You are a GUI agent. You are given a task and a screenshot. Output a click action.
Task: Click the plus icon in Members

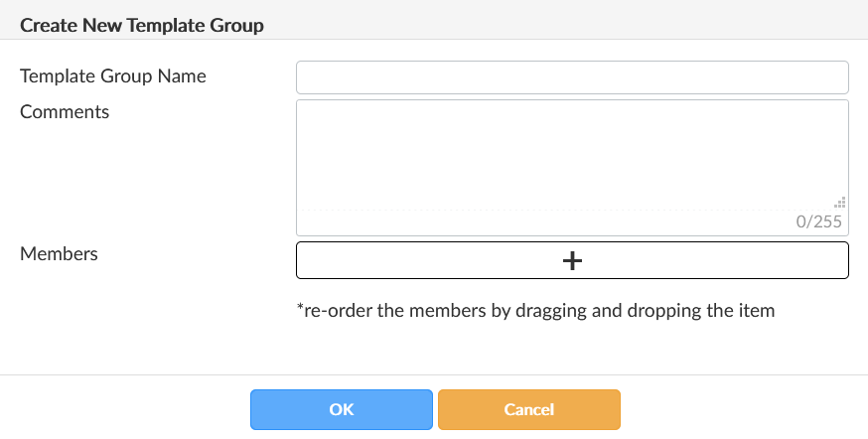(x=572, y=260)
